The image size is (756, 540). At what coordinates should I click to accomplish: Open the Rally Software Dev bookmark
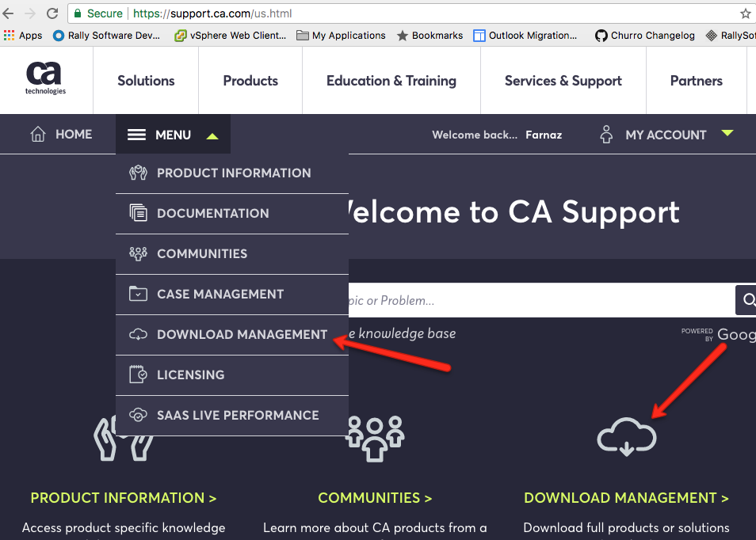(x=106, y=35)
